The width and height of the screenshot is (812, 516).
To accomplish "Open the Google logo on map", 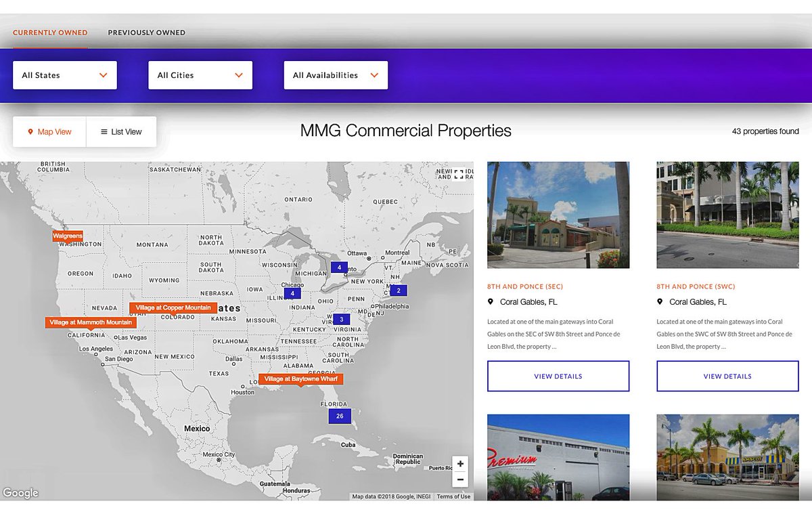I will pyautogui.click(x=20, y=493).
